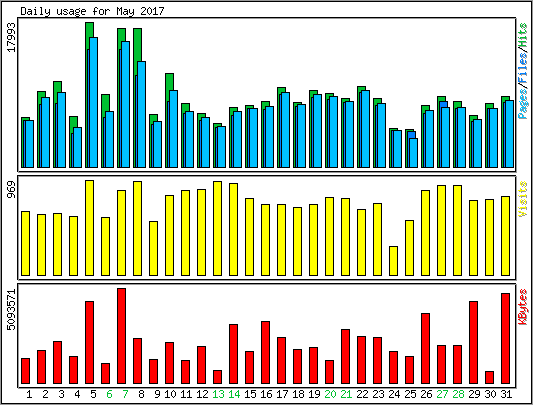Select day label 26

(x=426, y=394)
